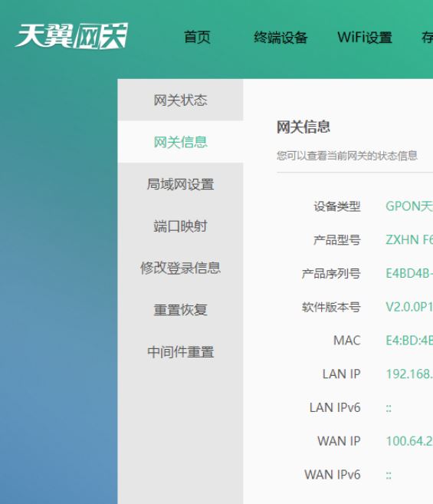
Task: Click the LAN IP 192.168 value
Action: tap(409, 374)
